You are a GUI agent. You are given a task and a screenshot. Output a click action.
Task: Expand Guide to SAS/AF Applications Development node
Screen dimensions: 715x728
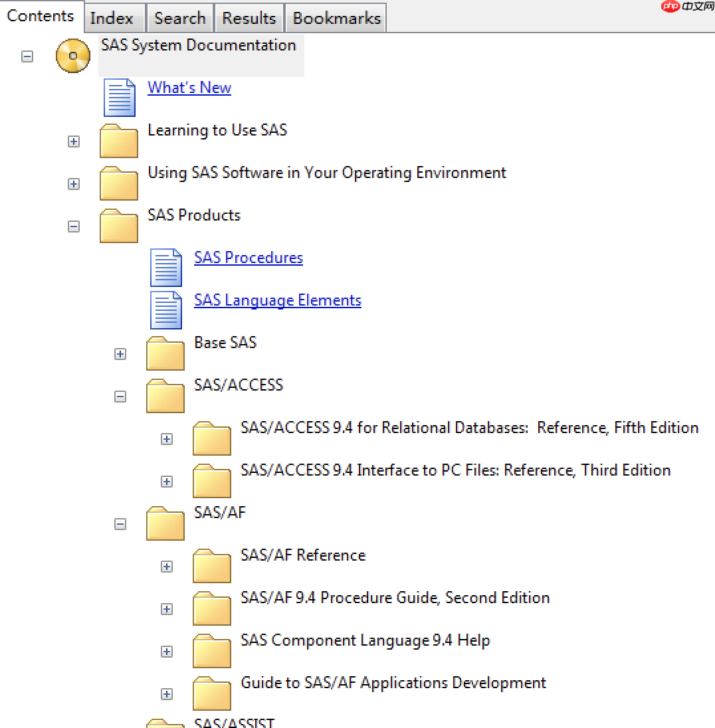[x=166, y=694]
